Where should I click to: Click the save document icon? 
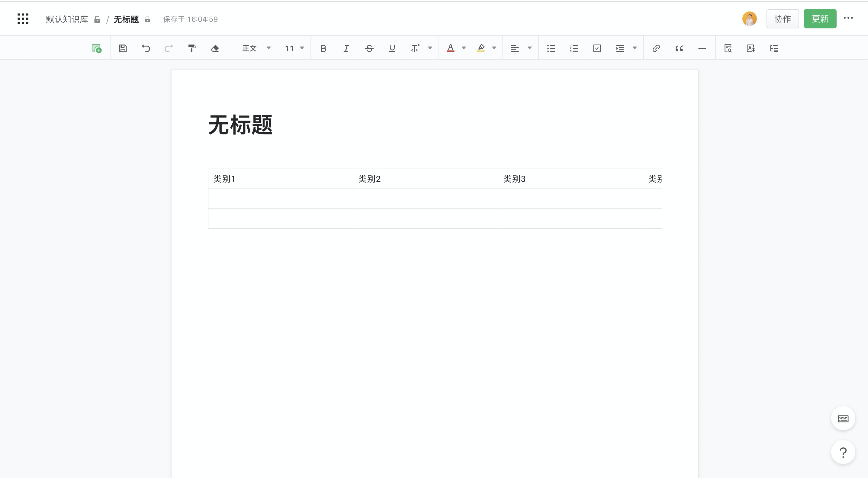123,48
